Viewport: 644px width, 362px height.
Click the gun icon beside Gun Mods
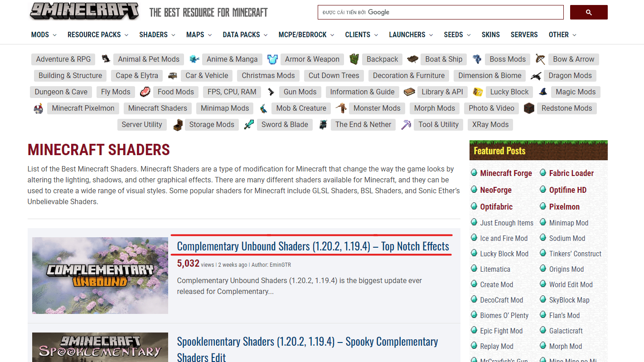pos(271,92)
